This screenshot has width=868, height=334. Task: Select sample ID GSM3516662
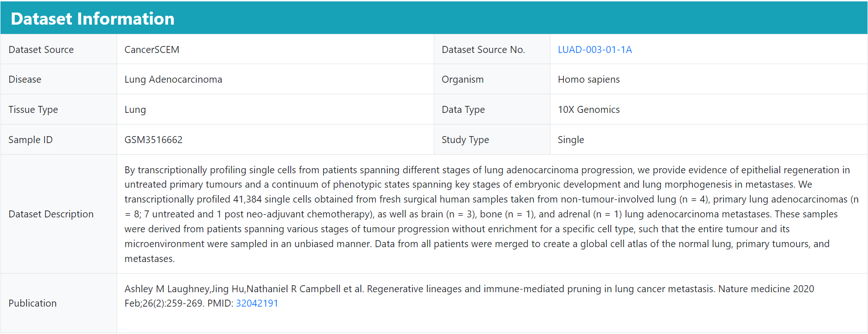coord(153,140)
